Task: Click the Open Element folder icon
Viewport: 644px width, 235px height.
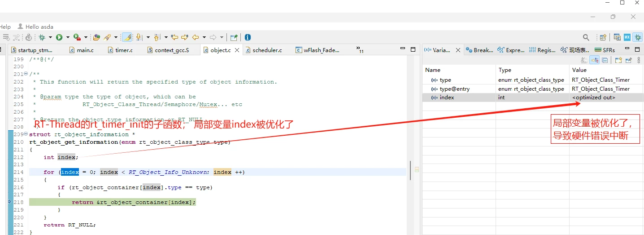Action: (x=96, y=37)
